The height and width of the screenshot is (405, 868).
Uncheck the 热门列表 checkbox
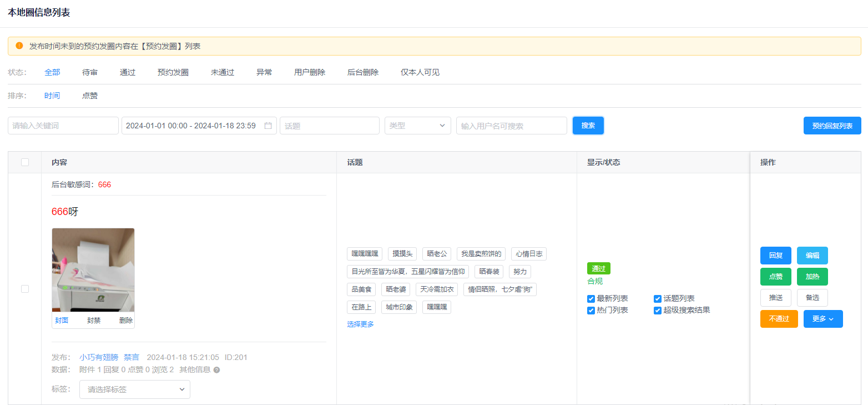(591, 311)
